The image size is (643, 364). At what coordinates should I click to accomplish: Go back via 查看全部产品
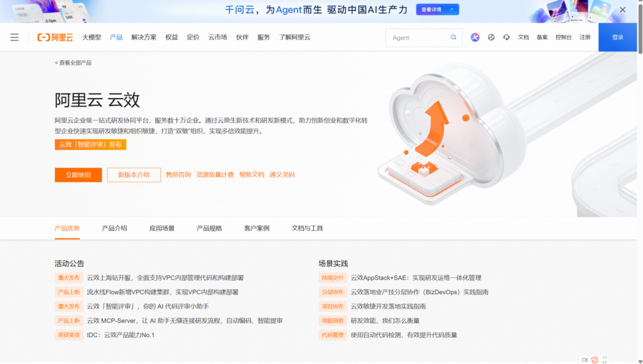[x=73, y=63]
